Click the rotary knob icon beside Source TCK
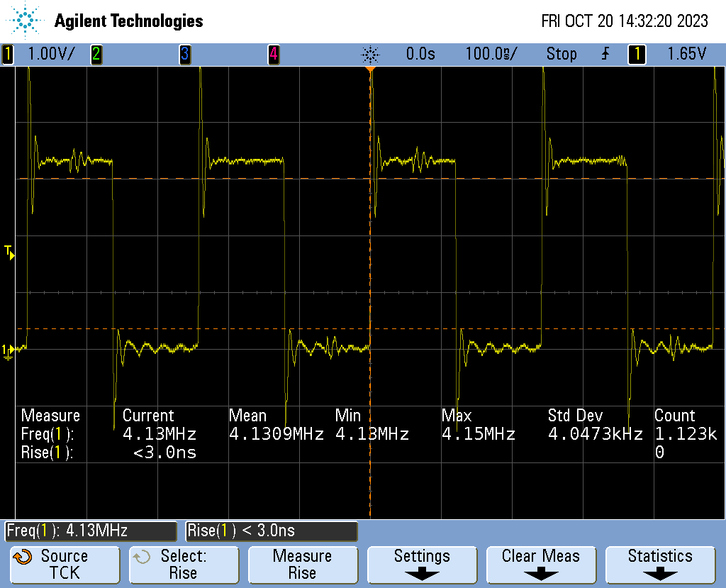The image size is (726, 588). (23, 557)
